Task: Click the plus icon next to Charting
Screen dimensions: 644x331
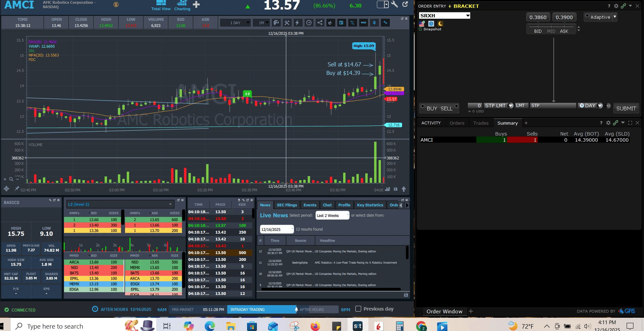Action: click(x=196, y=4)
